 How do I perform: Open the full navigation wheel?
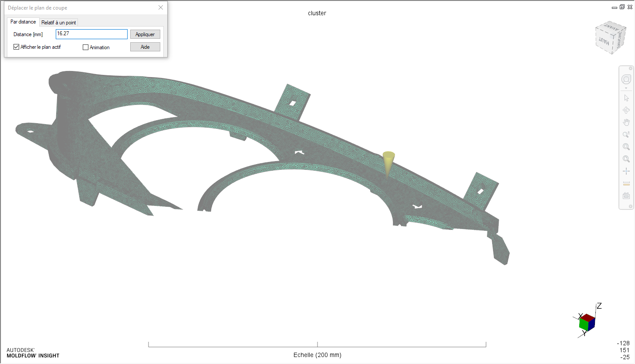click(x=626, y=79)
